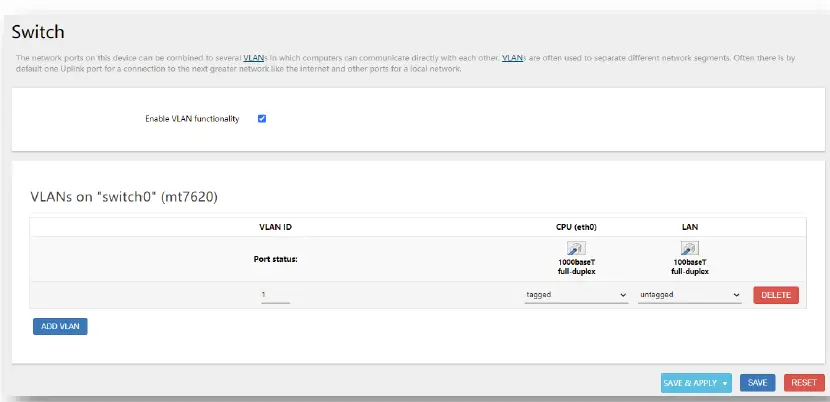Focus the VLAN ID input field
Viewport: 830px width, 402px height.
274,295
